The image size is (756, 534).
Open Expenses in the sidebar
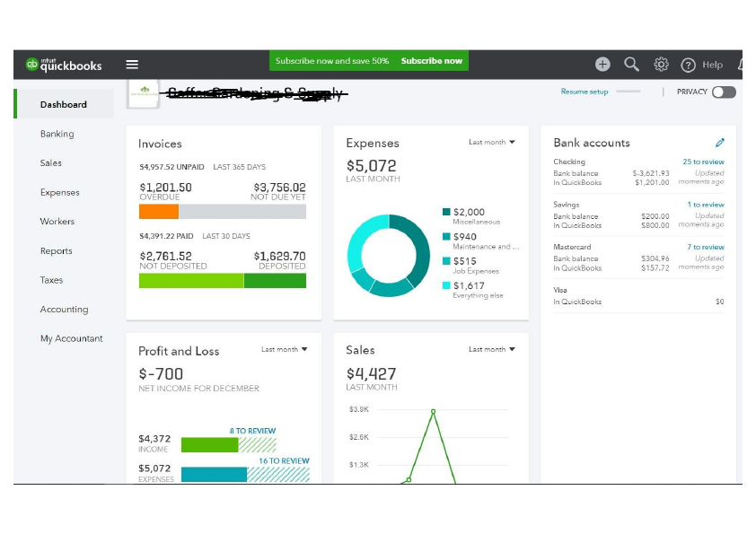60,192
